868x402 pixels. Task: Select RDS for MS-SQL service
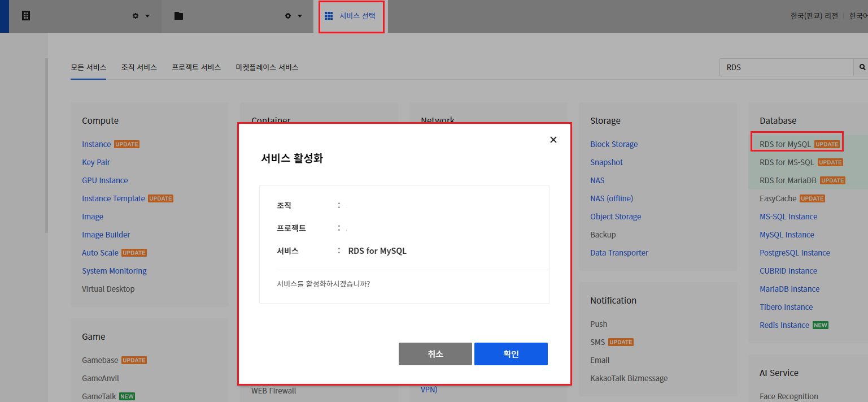pyautogui.click(x=787, y=162)
